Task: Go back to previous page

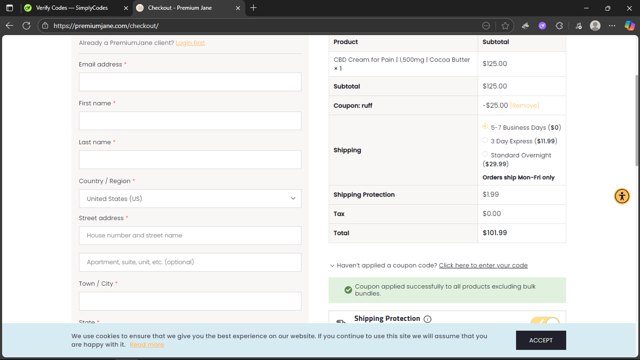Action: click(x=9, y=26)
